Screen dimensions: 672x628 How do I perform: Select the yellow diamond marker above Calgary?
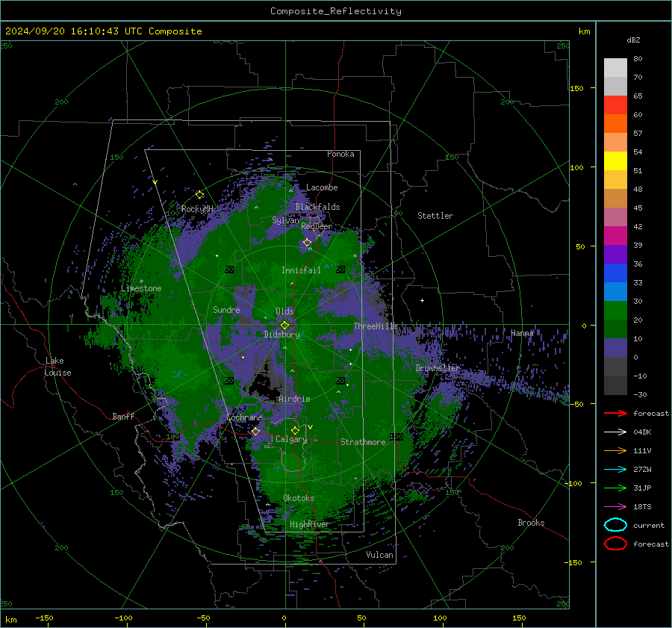coord(295,430)
